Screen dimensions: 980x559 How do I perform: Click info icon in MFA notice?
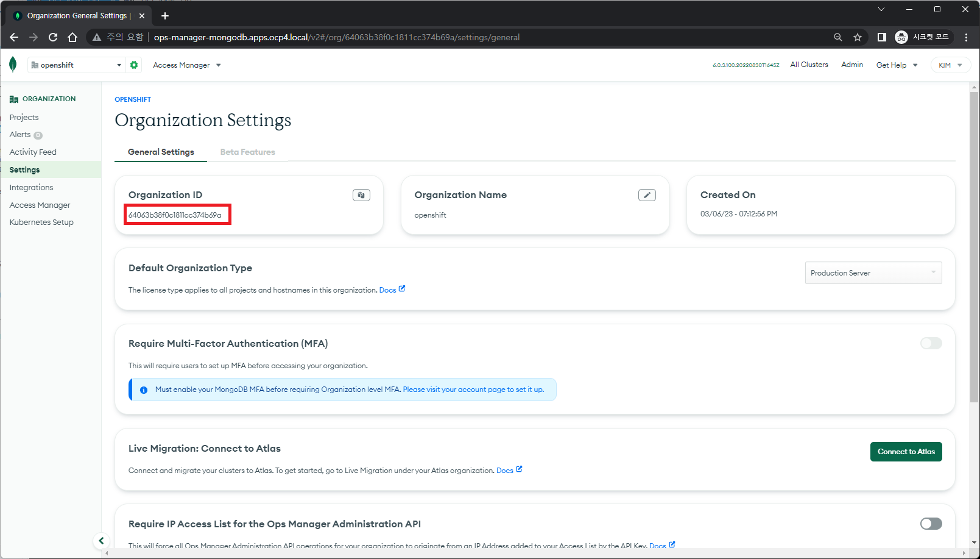144,390
